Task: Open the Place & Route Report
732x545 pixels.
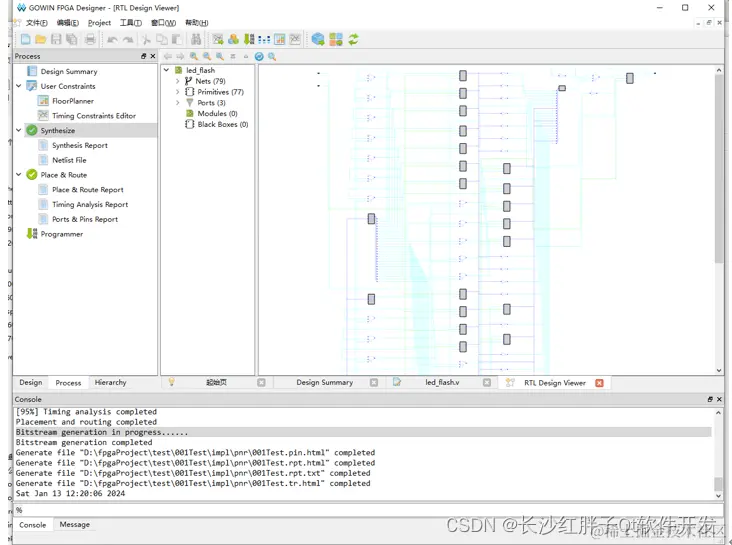Action: tap(88, 190)
